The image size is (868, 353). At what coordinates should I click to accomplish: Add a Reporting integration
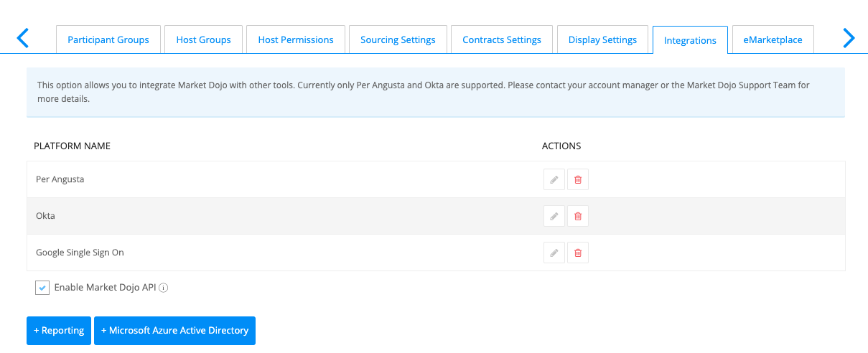click(x=59, y=331)
